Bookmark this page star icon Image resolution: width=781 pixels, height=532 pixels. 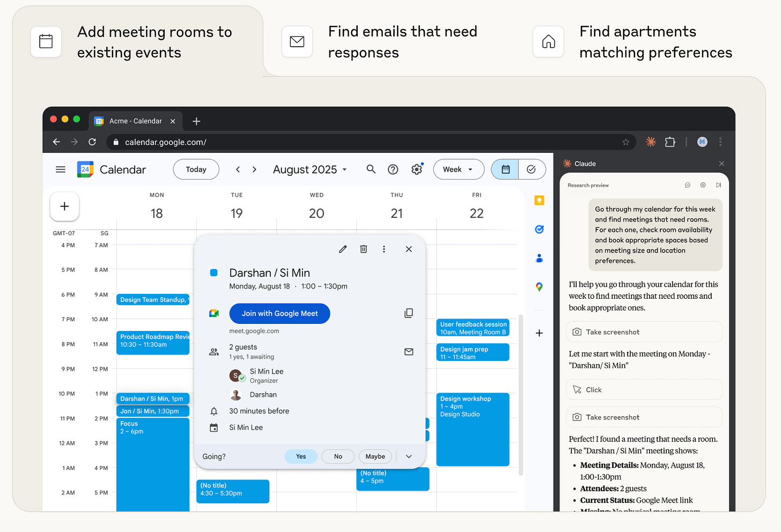(x=625, y=142)
